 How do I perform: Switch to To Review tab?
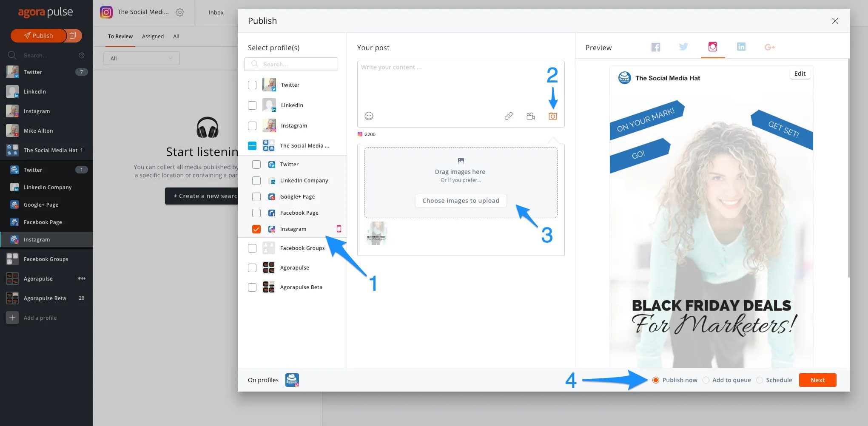pyautogui.click(x=120, y=37)
